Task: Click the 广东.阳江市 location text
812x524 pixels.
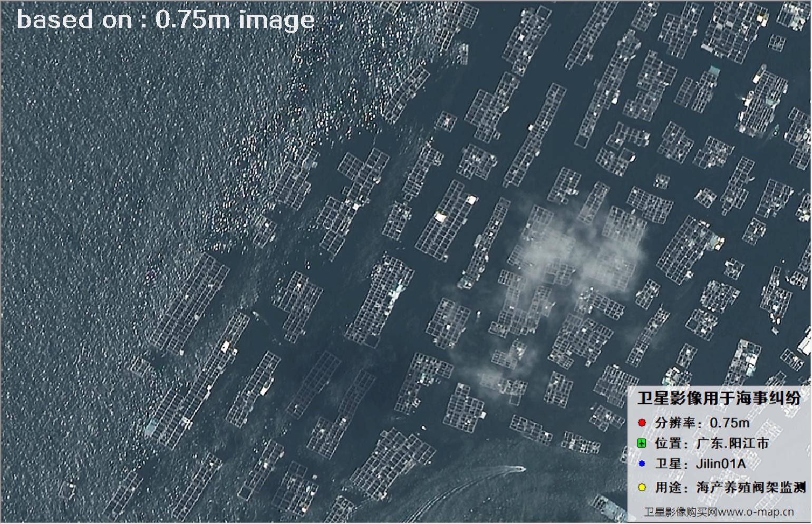Action: 732,443
